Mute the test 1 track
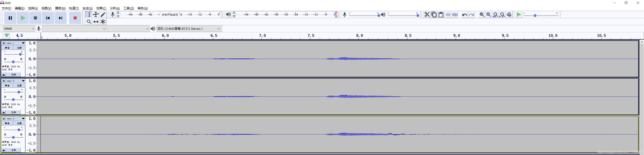Viewport: 644px width, 155px height. pos(7,47)
